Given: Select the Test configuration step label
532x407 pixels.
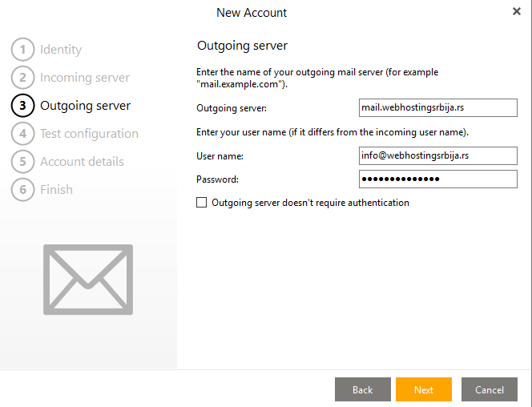Looking at the screenshot, I should tap(89, 134).
